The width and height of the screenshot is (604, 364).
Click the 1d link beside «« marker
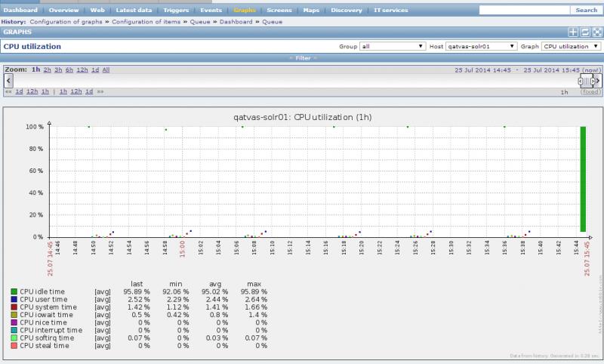coord(19,91)
